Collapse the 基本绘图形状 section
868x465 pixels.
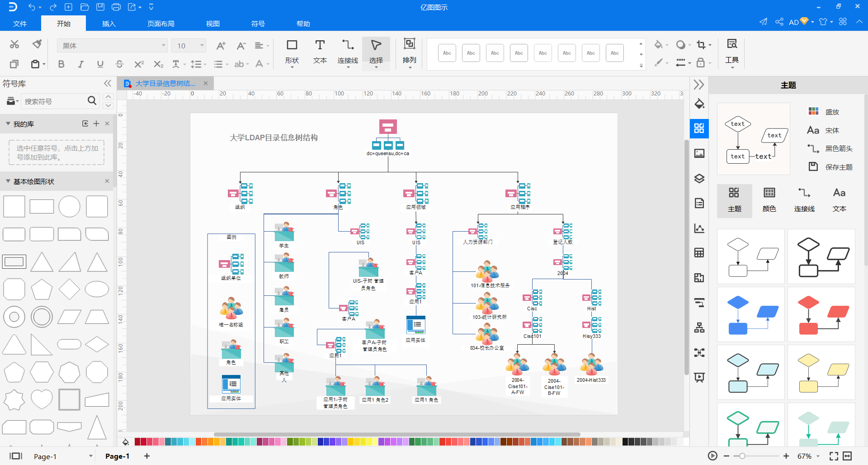click(x=8, y=181)
